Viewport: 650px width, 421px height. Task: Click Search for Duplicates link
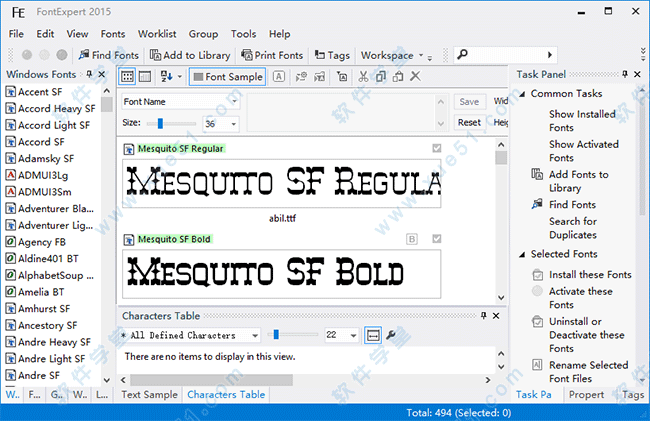[573, 228]
